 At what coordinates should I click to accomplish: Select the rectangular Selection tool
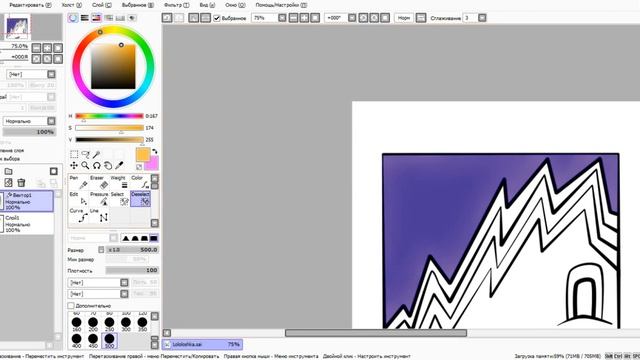coord(74,154)
